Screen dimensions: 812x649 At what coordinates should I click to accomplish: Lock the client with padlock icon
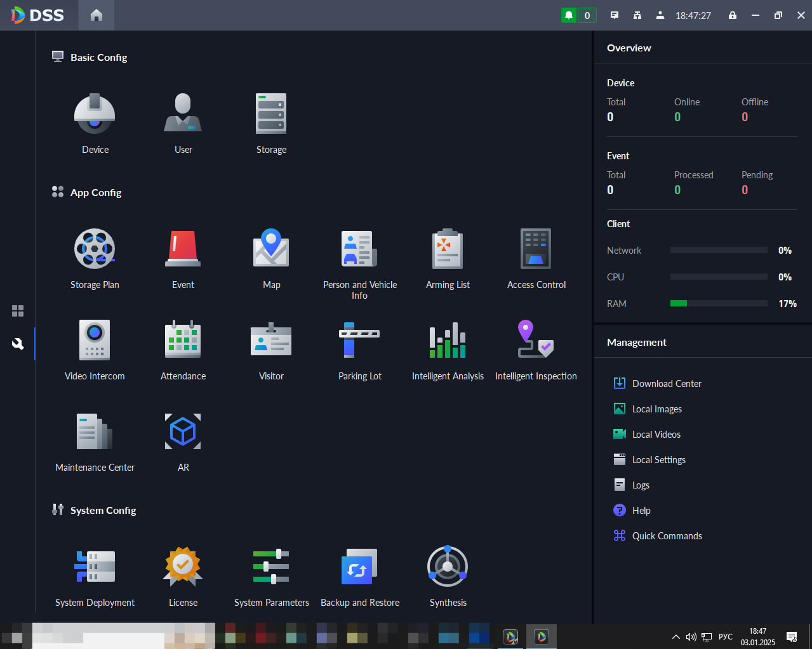click(733, 15)
